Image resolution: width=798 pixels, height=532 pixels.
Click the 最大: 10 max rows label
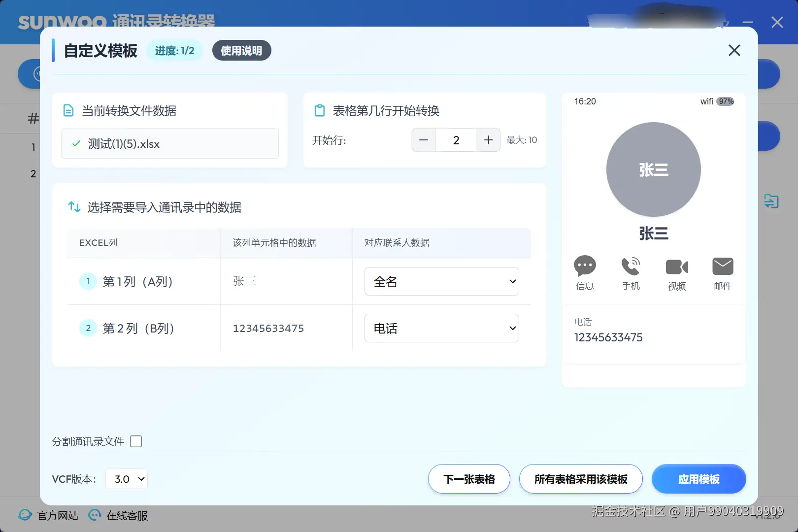522,140
